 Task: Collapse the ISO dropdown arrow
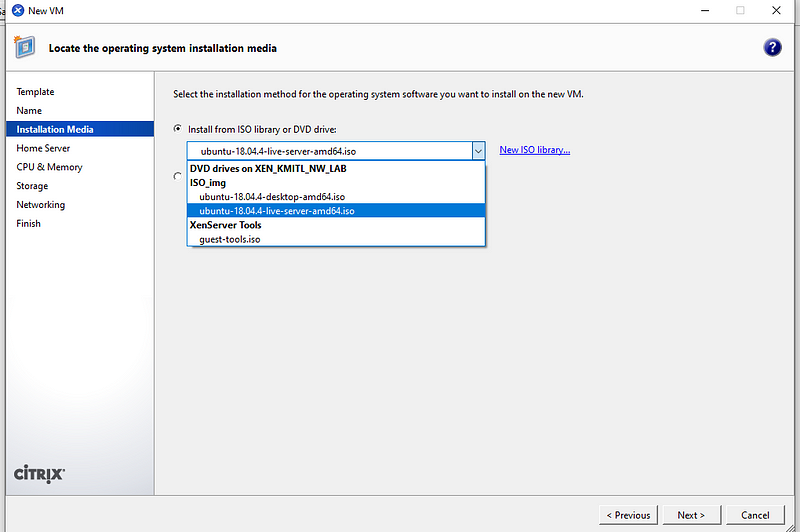coord(478,151)
